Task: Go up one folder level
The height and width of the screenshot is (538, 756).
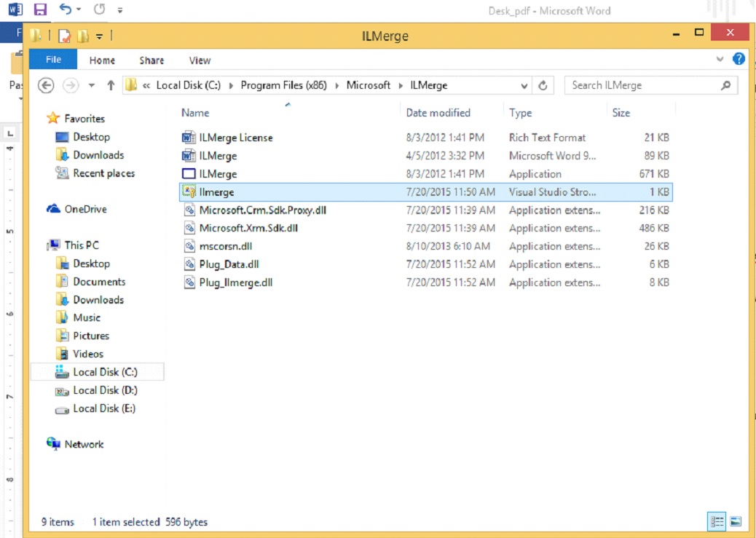Action: pos(111,85)
